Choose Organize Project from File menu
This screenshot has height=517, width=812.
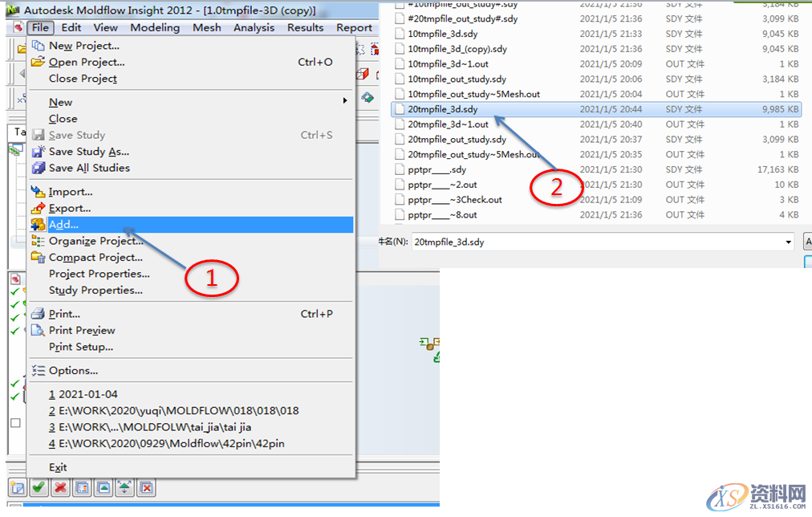pyautogui.click(x=95, y=241)
